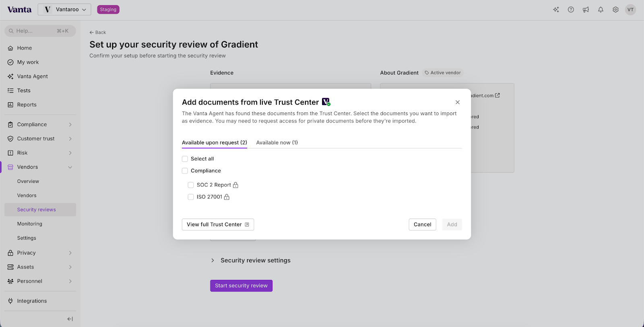Open the notifications bell

[x=601, y=10]
